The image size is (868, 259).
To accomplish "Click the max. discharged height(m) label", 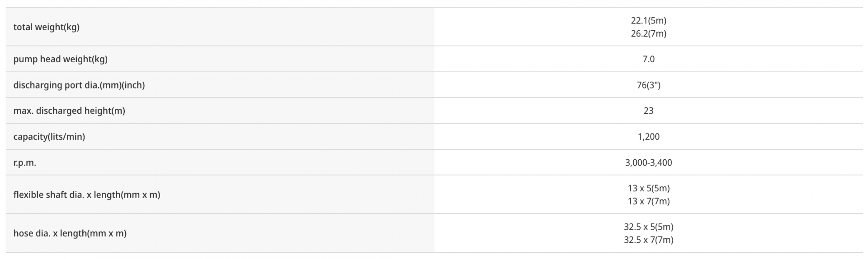I will pos(69,111).
